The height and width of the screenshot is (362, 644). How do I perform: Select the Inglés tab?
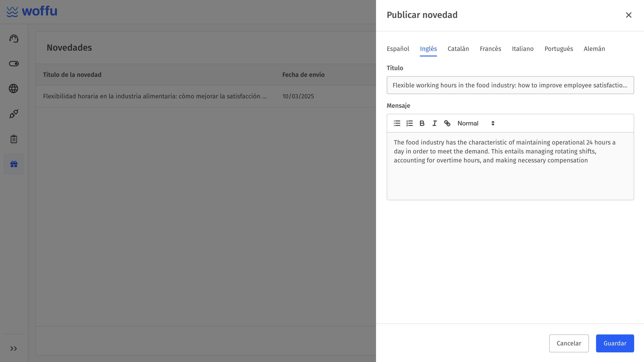pyautogui.click(x=428, y=49)
